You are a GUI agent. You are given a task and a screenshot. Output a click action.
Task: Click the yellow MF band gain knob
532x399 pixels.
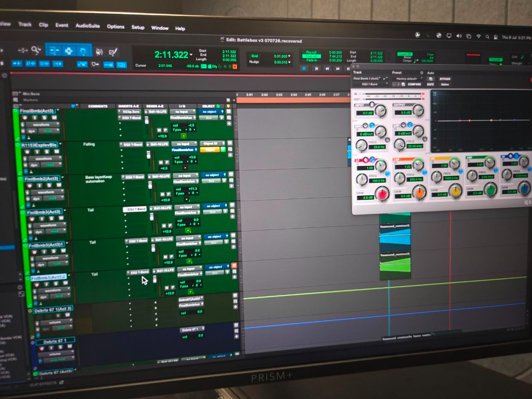click(456, 192)
